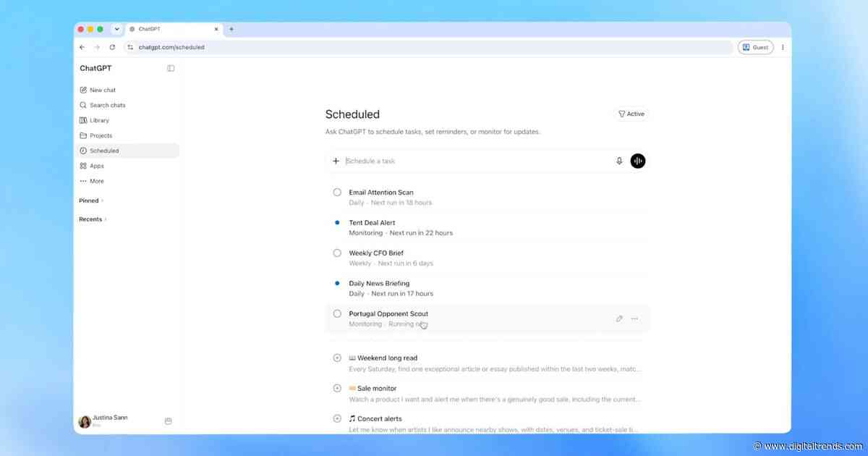Image resolution: width=868 pixels, height=456 pixels.
Task: Open Weekly CFO Brief task
Action: click(x=488, y=258)
